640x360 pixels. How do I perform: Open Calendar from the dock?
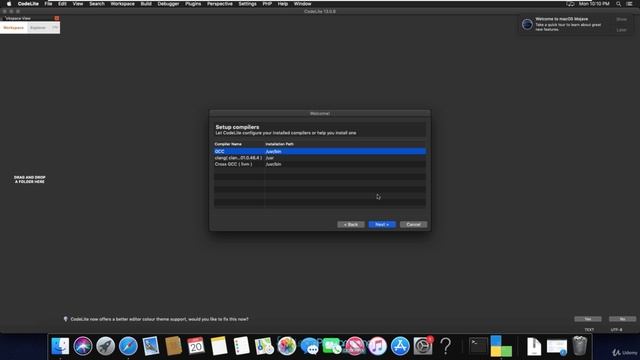tap(196, 346)
